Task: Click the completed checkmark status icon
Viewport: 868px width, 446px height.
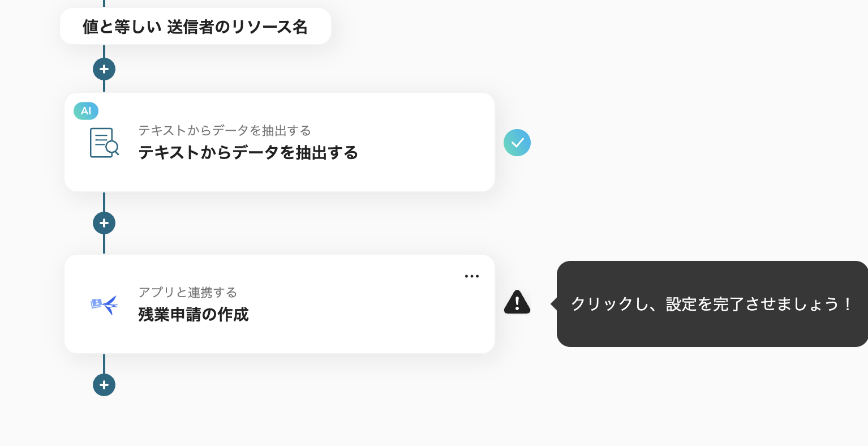Action: [x=517, y=143]
